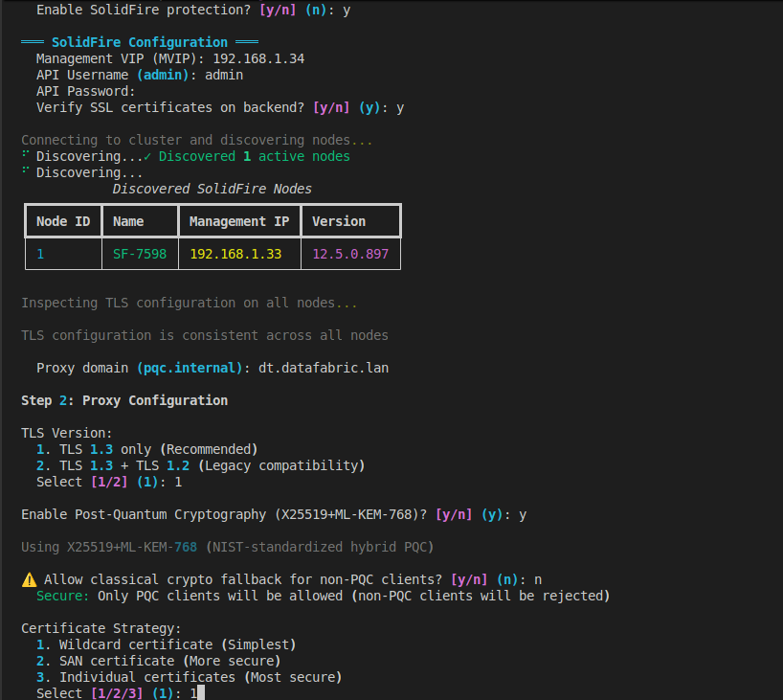Click the API Password prompt line
783x700 pixels.
[86, 91]
